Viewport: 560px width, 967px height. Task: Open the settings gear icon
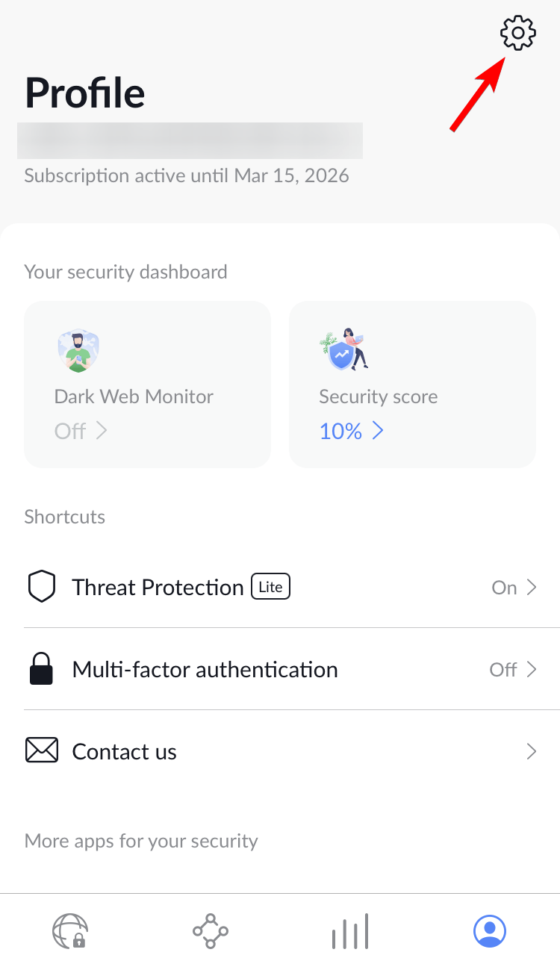coord(517,33)
